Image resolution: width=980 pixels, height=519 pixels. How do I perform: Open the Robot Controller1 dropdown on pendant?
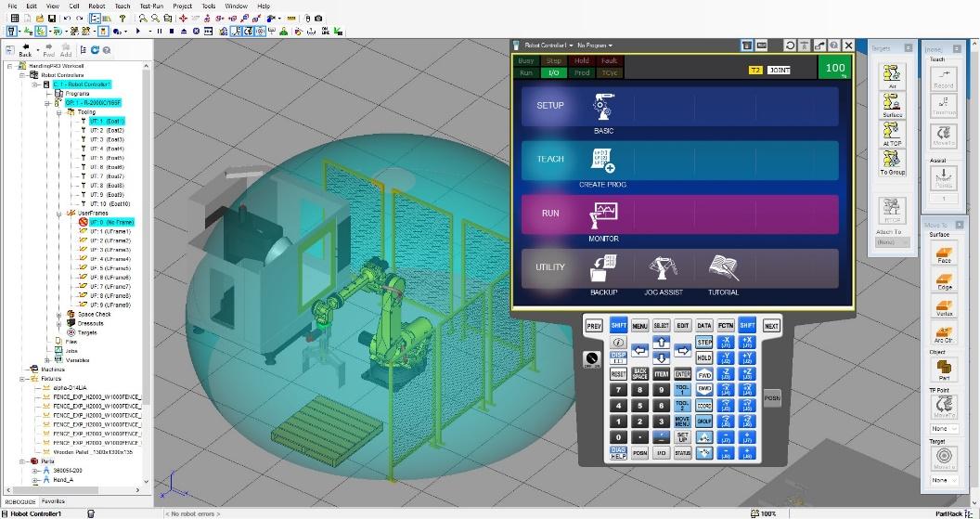548,45
